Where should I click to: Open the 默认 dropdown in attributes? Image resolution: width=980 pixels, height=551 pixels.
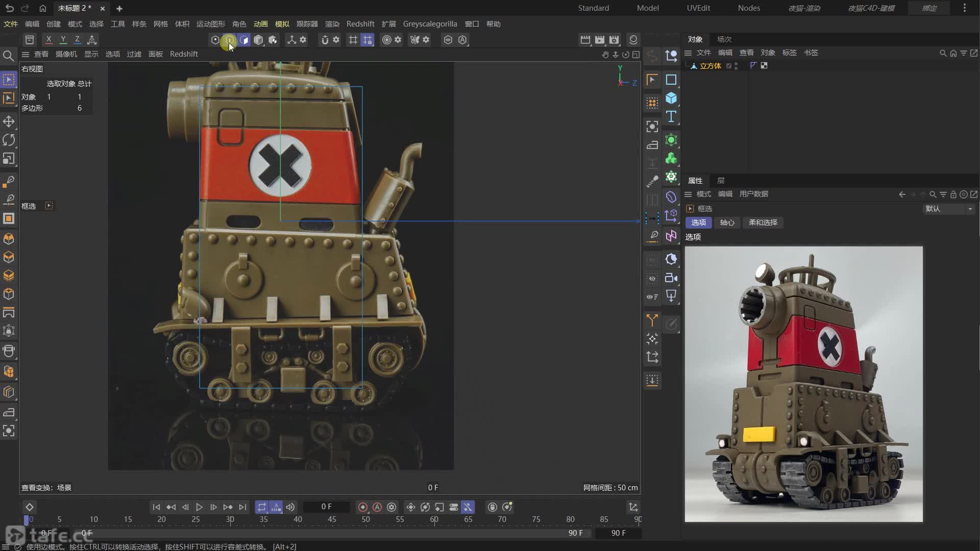pos(948,209)
